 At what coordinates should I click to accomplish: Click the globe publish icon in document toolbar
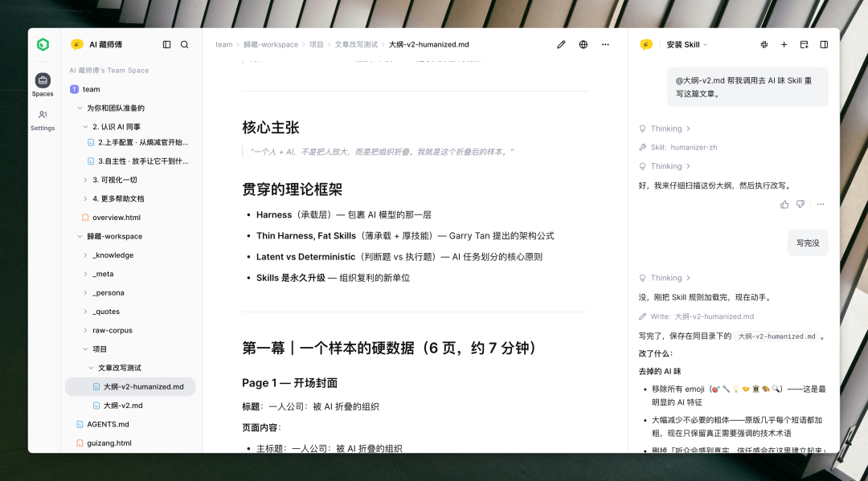(583, 44)
